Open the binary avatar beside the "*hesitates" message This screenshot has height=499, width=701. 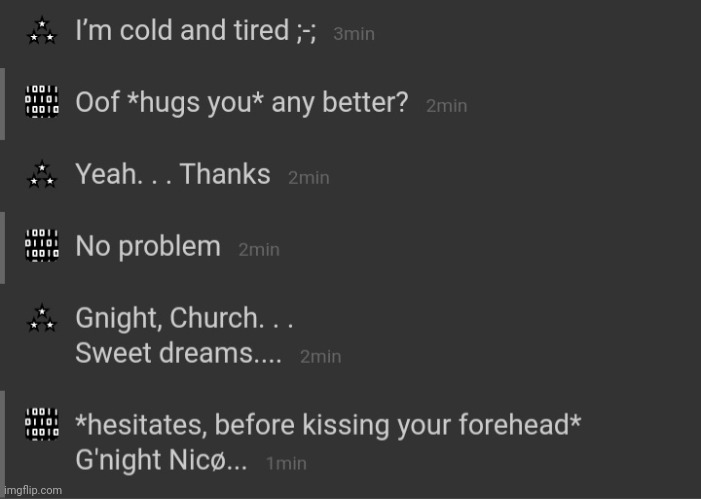point(42,424)
